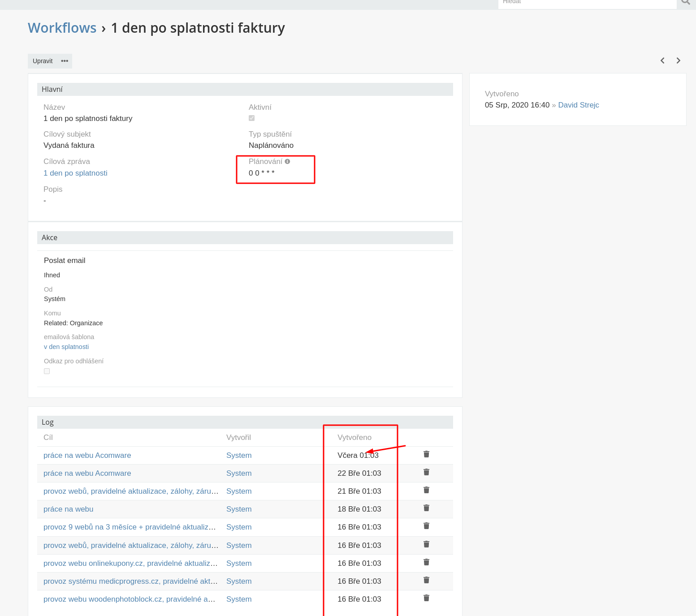Screen dimensions: 696x616
Task: Delete the 22 Bře log entry
Action: (426, 472)
